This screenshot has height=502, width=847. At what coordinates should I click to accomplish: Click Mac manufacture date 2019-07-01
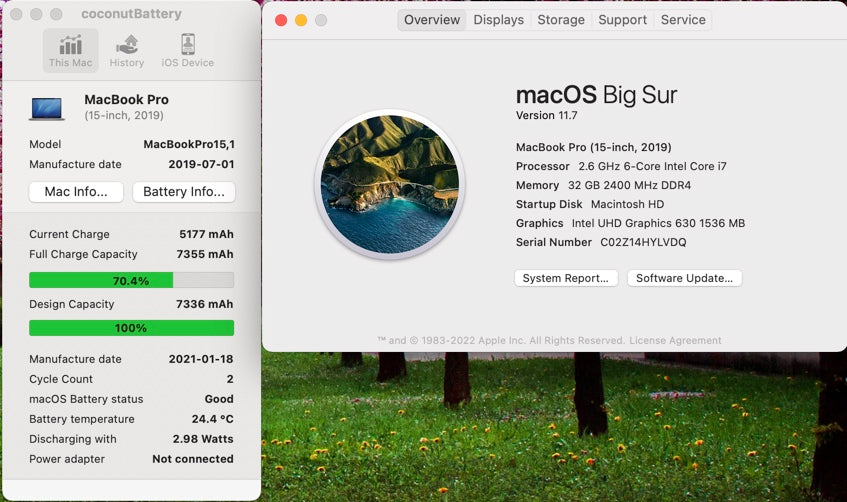point(201,164)
